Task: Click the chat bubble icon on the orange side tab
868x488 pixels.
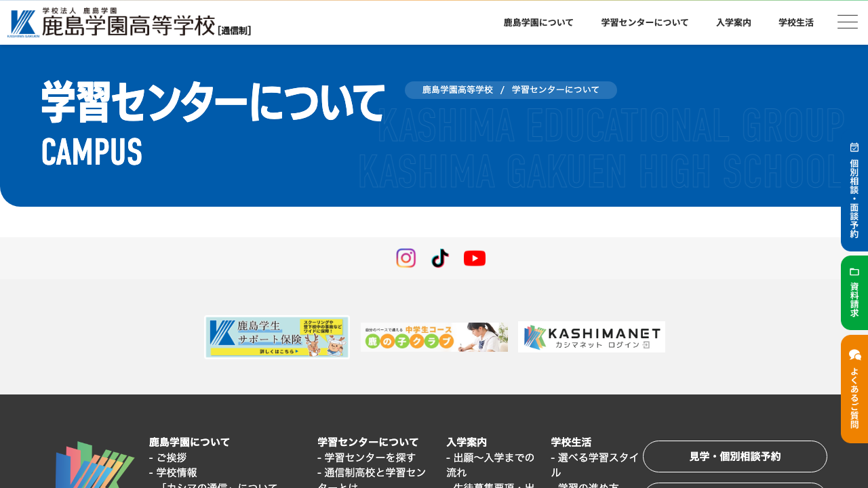Action: 854,354
